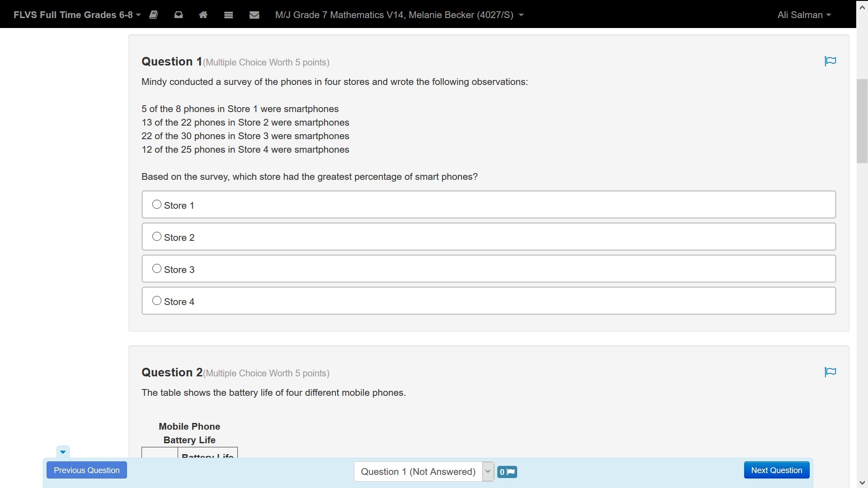Open the book icon in top navbar

click(x=154, y=15)
